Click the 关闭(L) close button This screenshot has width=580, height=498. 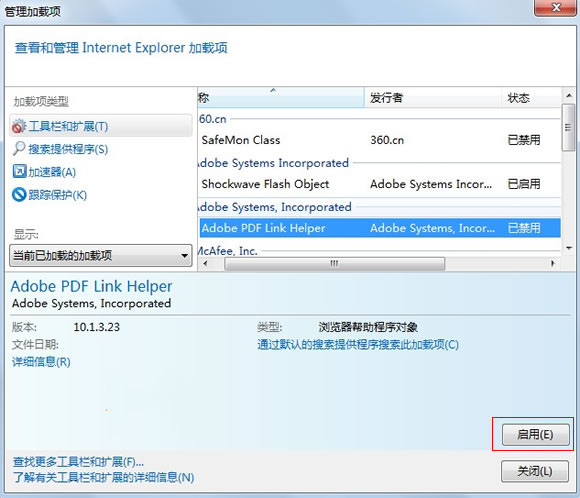(535, 471)
